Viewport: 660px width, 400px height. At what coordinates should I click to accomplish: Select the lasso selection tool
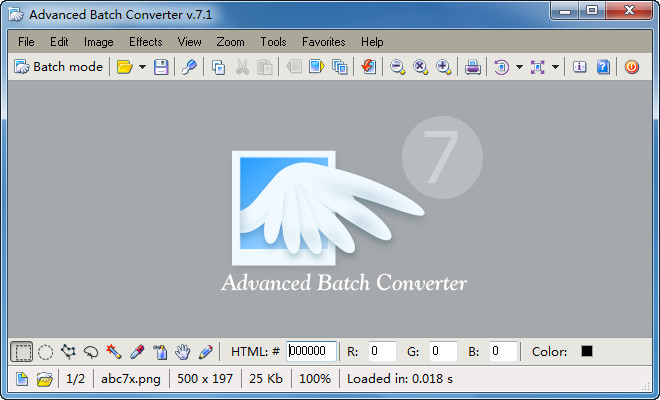pos(91,352)
